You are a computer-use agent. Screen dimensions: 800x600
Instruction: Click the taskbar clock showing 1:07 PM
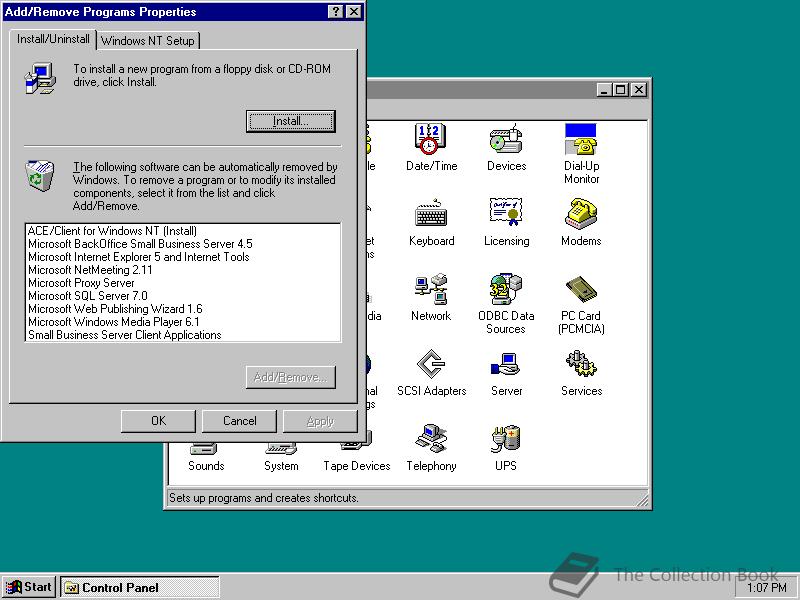click(766, 588)
